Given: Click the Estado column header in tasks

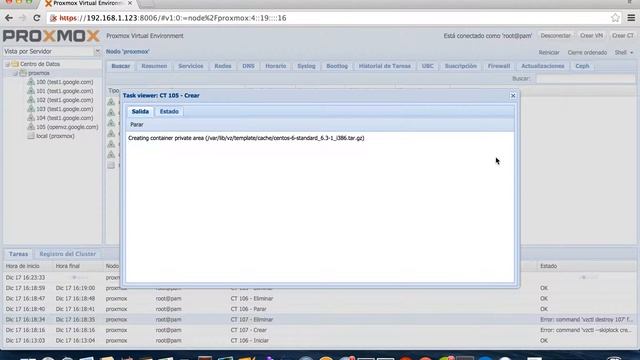Looking at the screenshot, I should point(586,266).
